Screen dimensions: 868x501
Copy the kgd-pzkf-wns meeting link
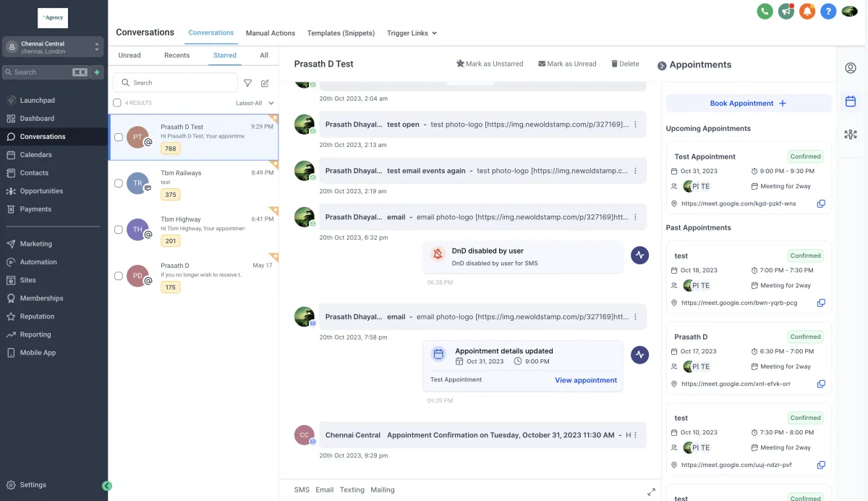(821, 204)
